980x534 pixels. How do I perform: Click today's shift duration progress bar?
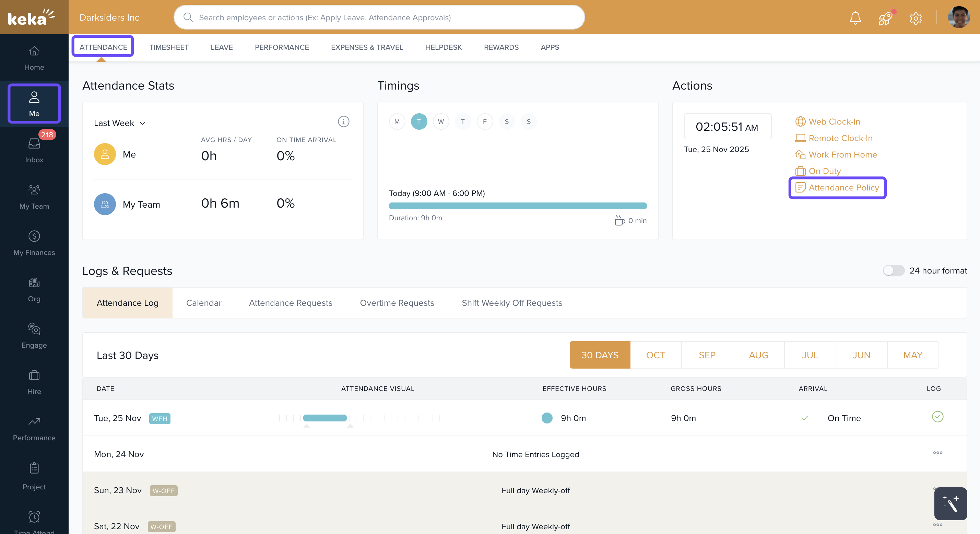pyautogui.click(x=517, y=206)
